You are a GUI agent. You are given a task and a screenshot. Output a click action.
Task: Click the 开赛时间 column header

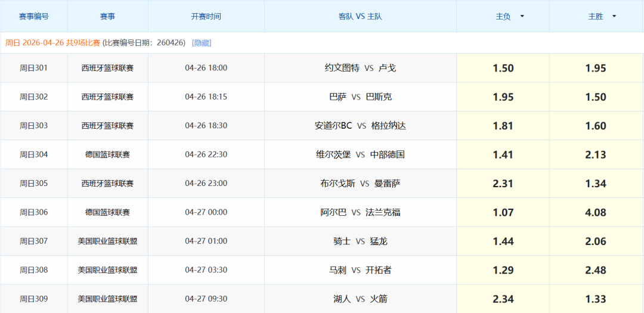206,17
